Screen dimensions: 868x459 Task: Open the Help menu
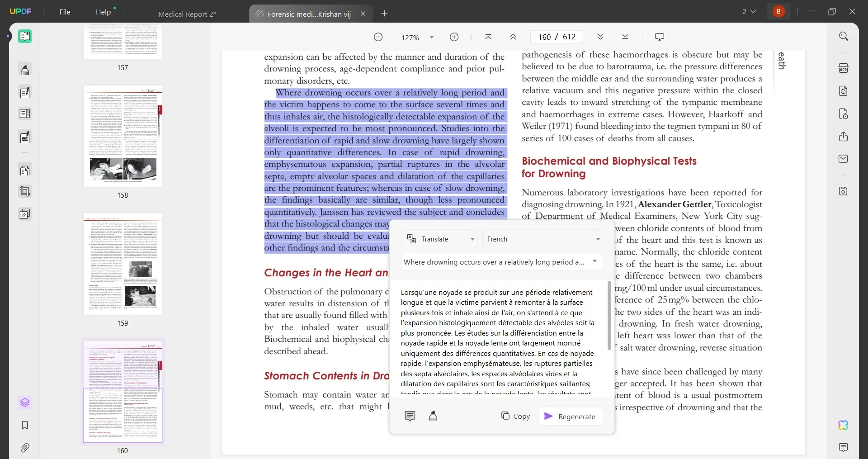click(x=103, y=12)
